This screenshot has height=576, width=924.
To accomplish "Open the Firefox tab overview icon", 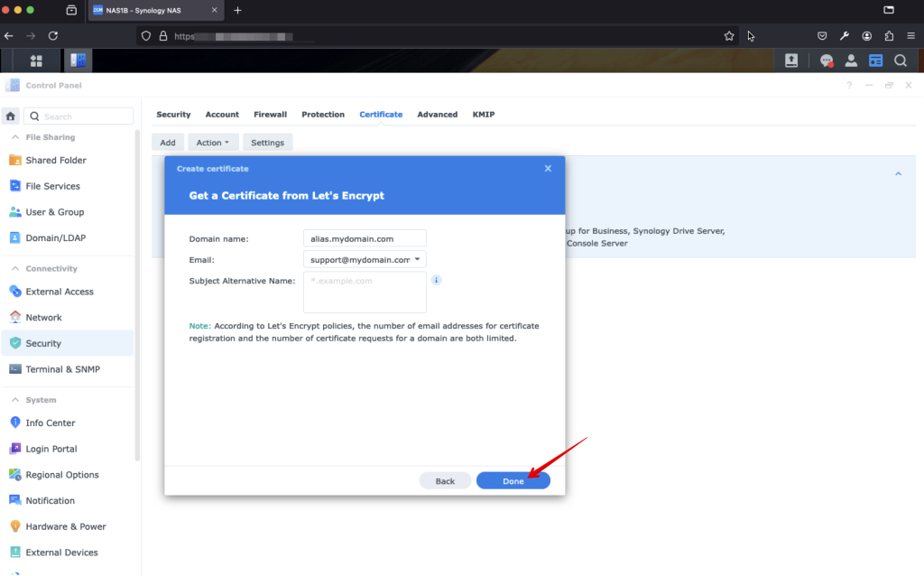I will tap(71, 10).
